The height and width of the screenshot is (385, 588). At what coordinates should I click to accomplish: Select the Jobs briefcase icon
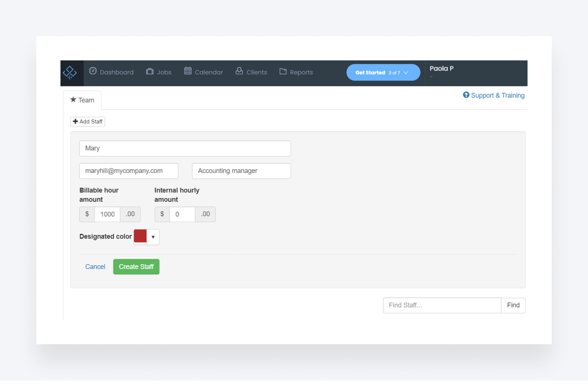point(150,71)
